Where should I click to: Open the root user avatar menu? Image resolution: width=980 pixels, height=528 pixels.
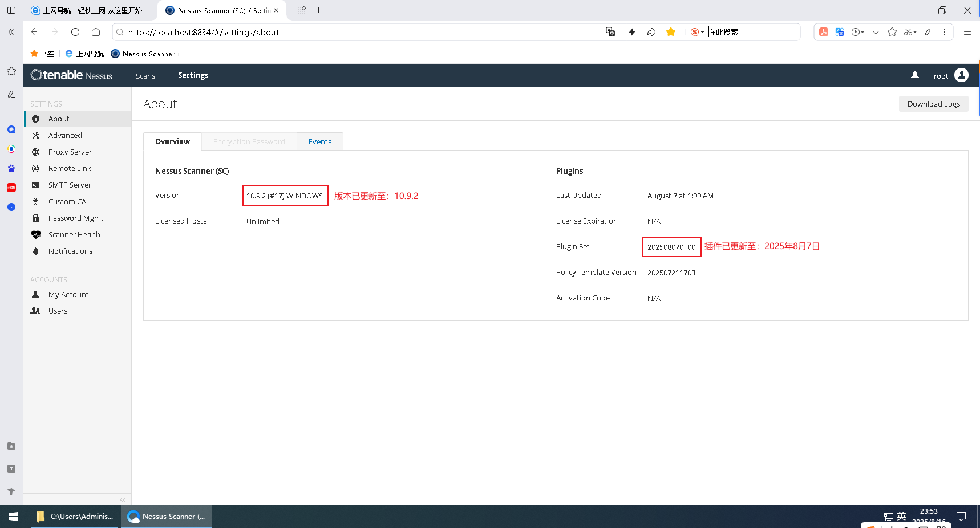tap(961, 75)
